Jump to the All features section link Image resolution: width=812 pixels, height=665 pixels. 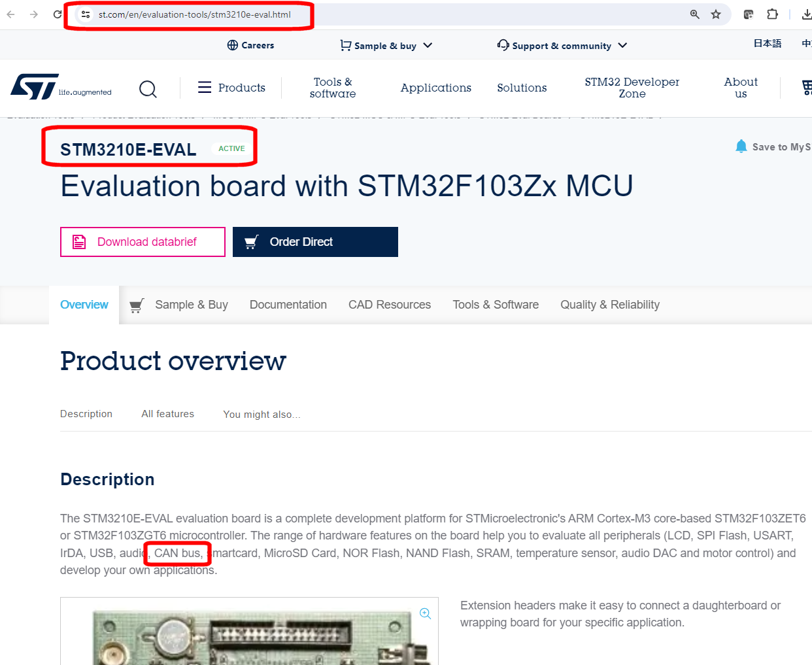(x=167, y=413)
